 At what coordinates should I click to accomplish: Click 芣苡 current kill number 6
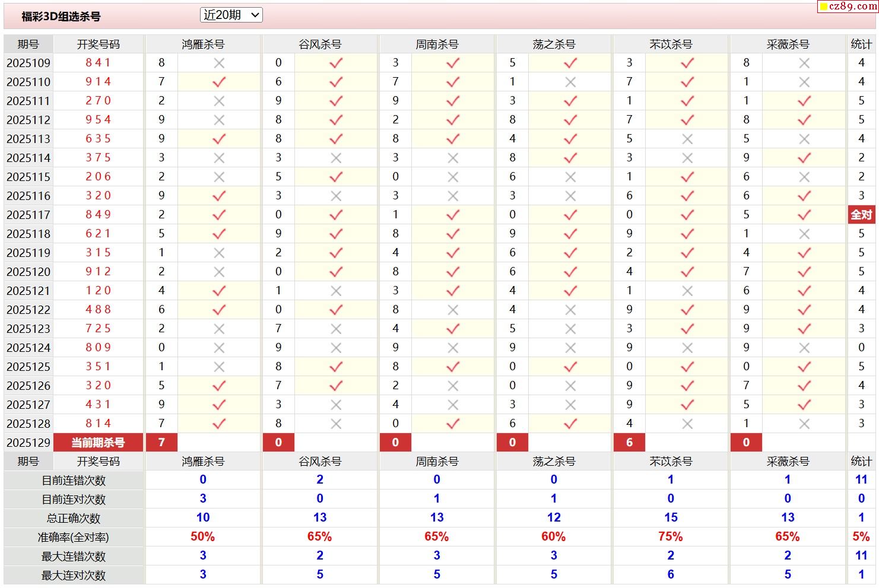(629, 443)
